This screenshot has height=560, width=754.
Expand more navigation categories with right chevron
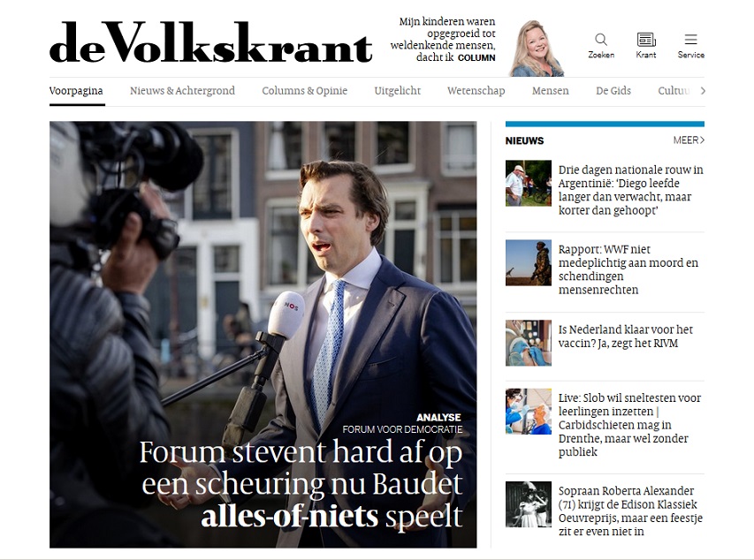pos(703,90)
